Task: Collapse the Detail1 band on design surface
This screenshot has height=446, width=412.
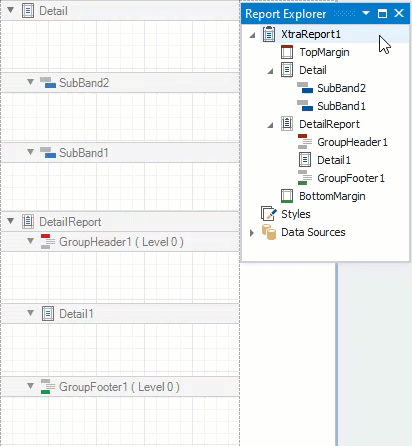Action: click(30, 313)
